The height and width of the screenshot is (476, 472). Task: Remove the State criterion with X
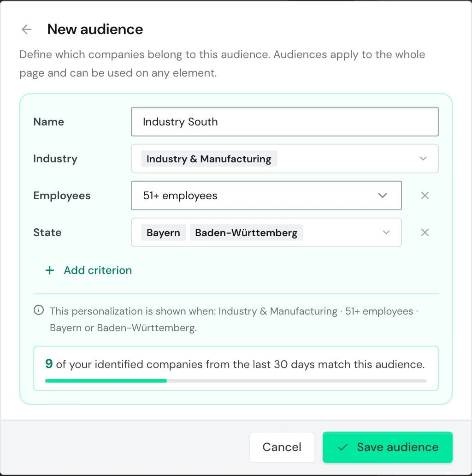pyautogui.click(x=425, y=232)
